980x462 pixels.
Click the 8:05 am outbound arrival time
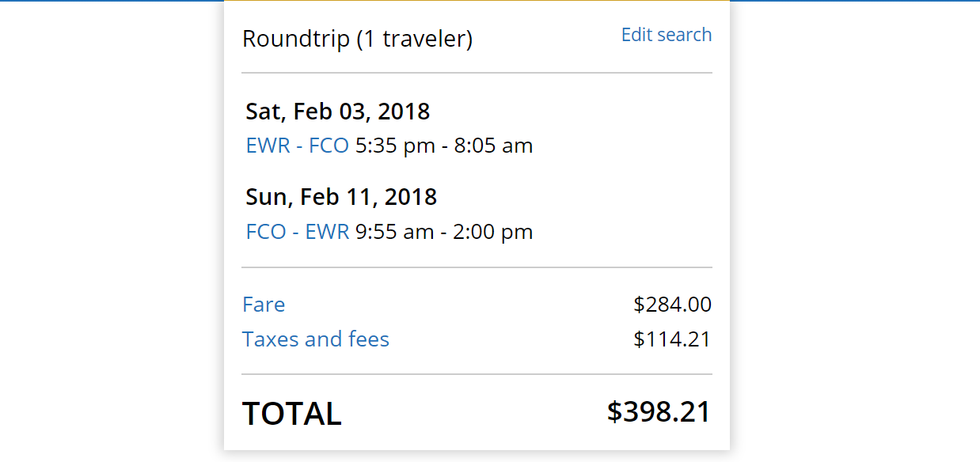coord(493,146)
